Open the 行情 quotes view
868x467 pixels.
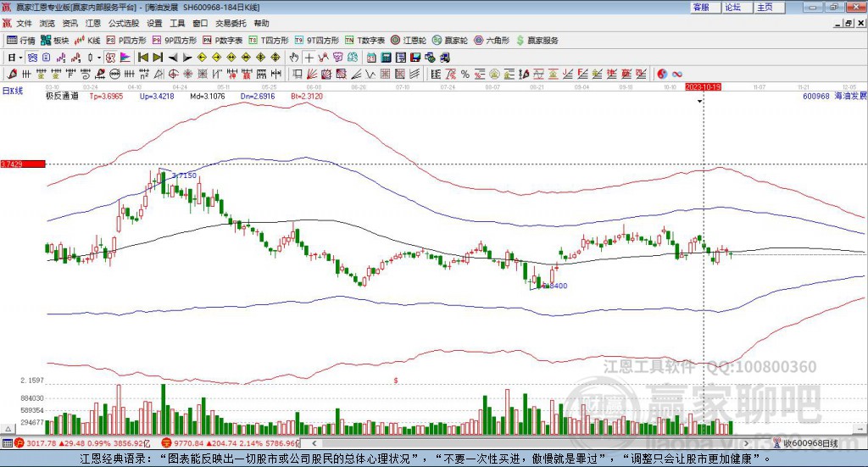point(20,40)
